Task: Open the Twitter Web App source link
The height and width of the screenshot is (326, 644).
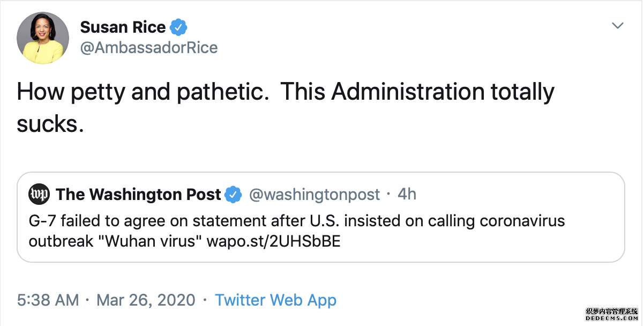Action: (275, 300)
